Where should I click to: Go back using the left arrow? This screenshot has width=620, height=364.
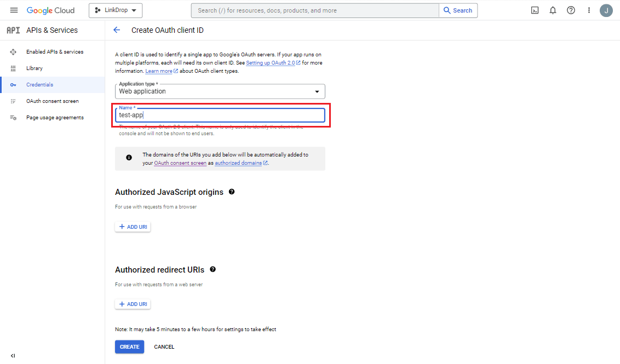pyautogui.click(x=117, y=30)
